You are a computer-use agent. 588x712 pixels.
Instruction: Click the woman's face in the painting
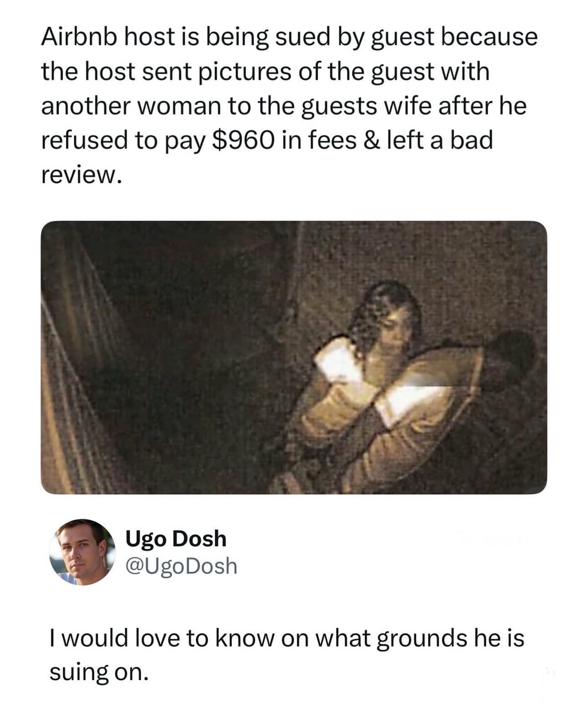coord(398,327)
